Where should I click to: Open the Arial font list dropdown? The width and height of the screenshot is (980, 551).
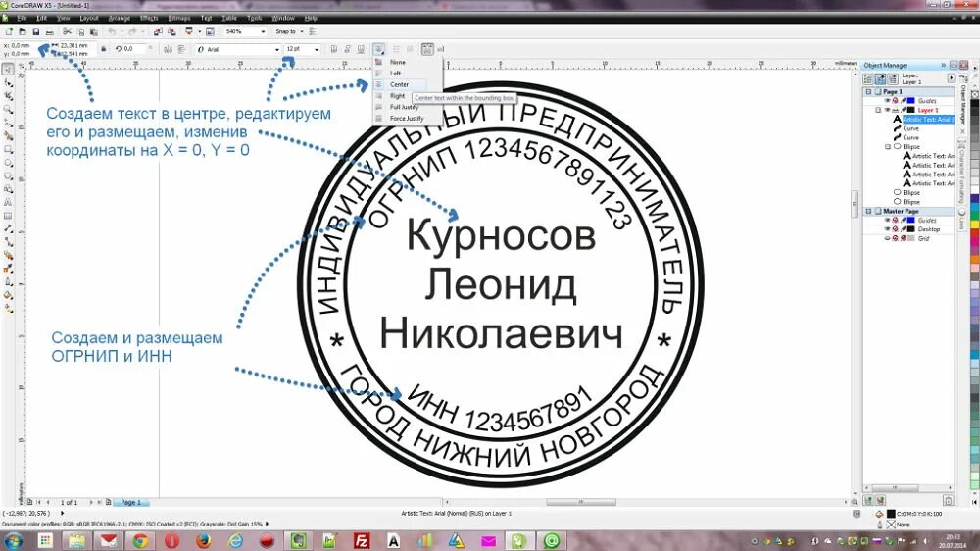pos(277,49)
